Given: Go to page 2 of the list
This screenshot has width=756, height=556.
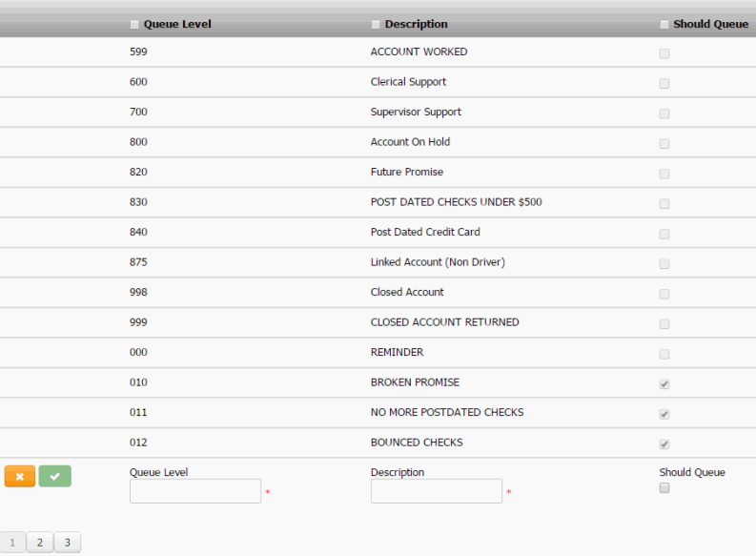Looking at the screenshot, I should point(40,543).
